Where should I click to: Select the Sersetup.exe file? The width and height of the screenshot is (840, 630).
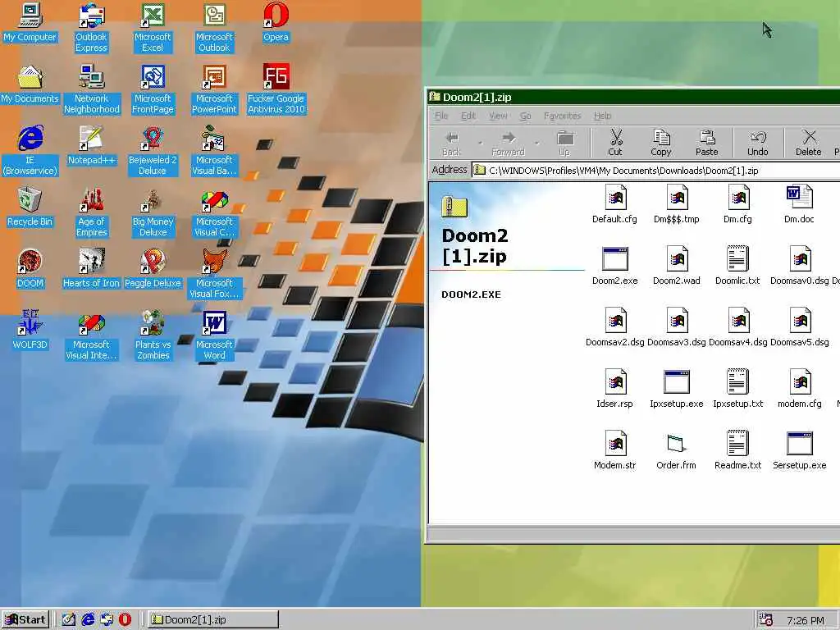pyautogui.click(x=799, y=450)
